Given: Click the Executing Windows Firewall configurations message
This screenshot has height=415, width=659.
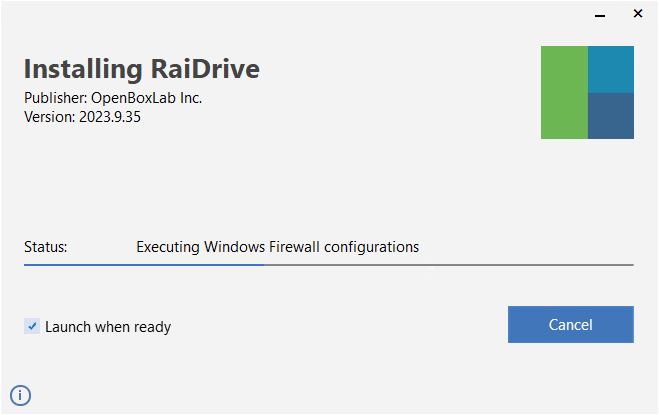Looking at the screenshot, I should (x=277, y=247).
